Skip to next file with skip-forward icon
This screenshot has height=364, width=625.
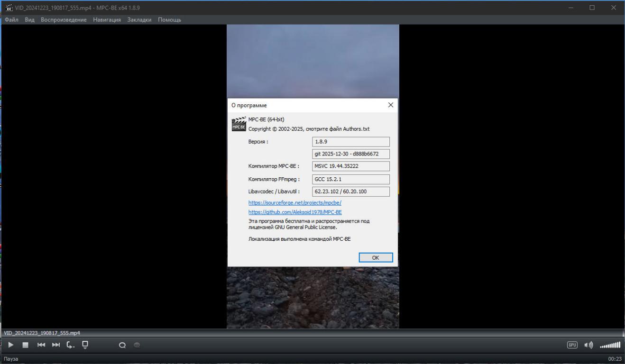tap(56, 345)
